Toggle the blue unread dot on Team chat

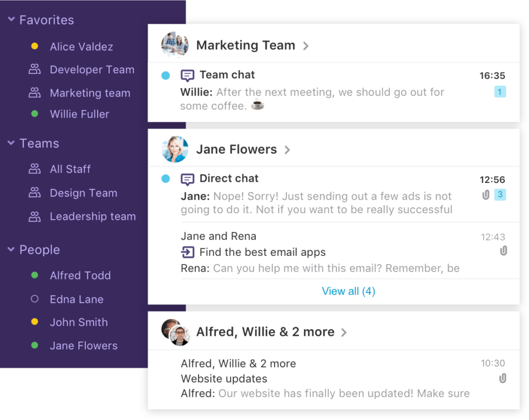click(x=166, y=76)
